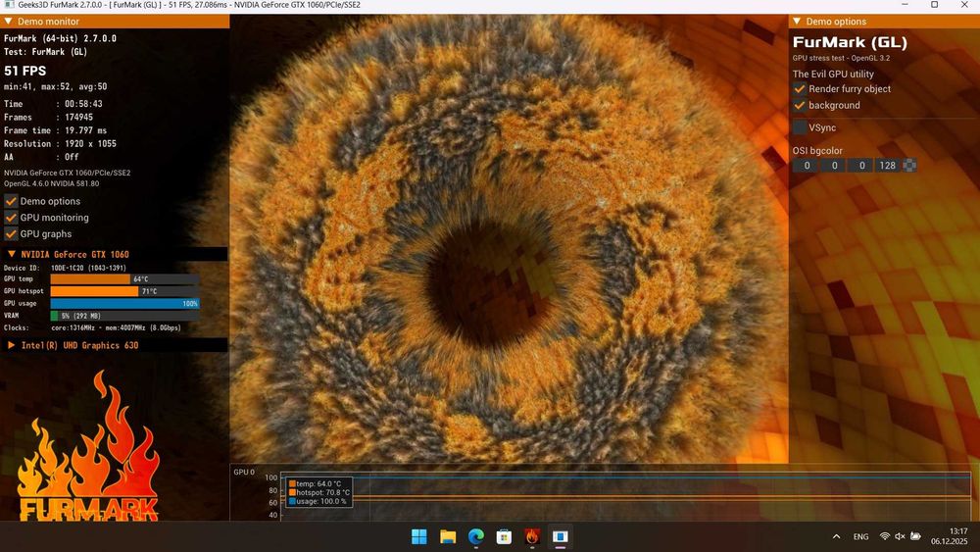Click the OpenGL 4.6.0 NVIDIA 581.80 line
980x552 pixels.
(51, 183)
